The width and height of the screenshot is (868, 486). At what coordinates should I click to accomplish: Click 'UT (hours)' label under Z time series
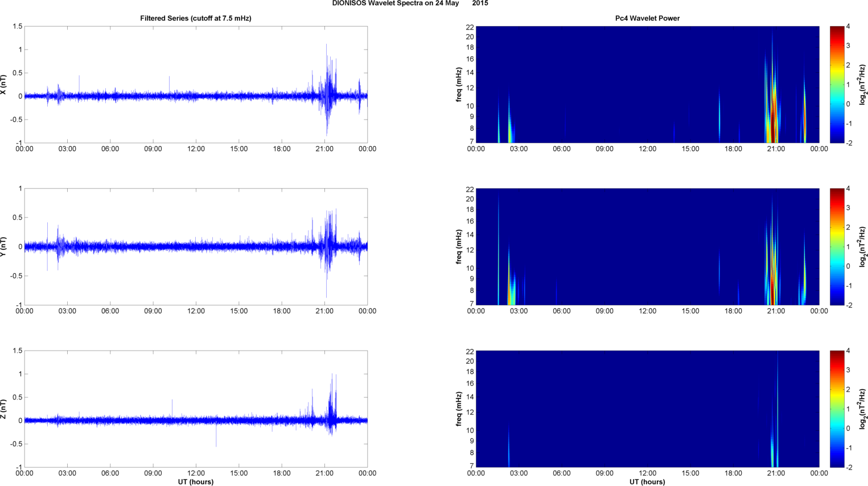[196, 481]
